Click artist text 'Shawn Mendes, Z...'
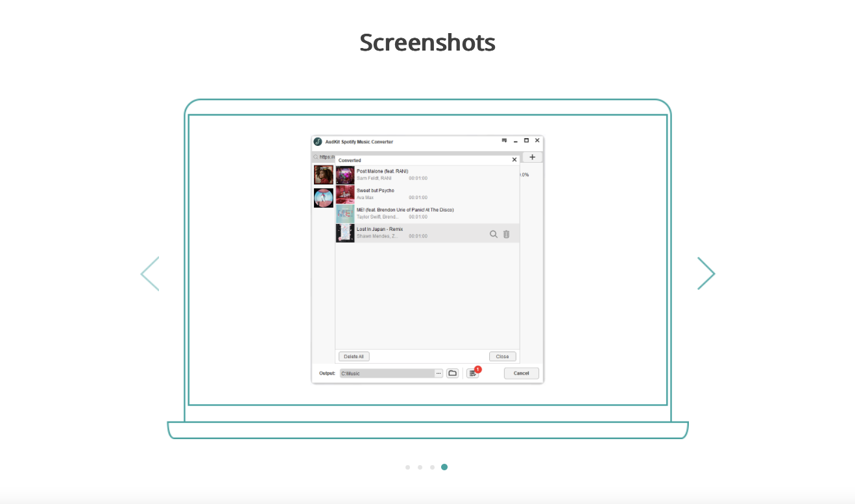The image size is (855, 504). coord(377,237)
